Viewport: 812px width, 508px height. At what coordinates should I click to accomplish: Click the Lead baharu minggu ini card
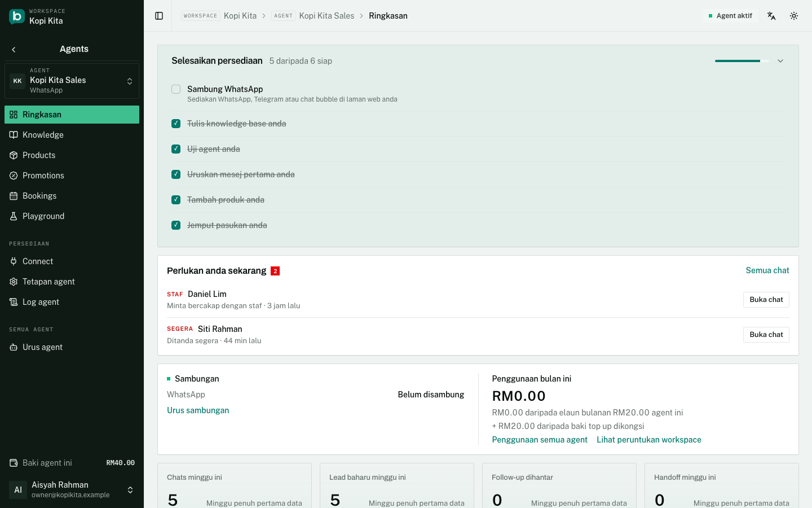(x=397, y=485)
